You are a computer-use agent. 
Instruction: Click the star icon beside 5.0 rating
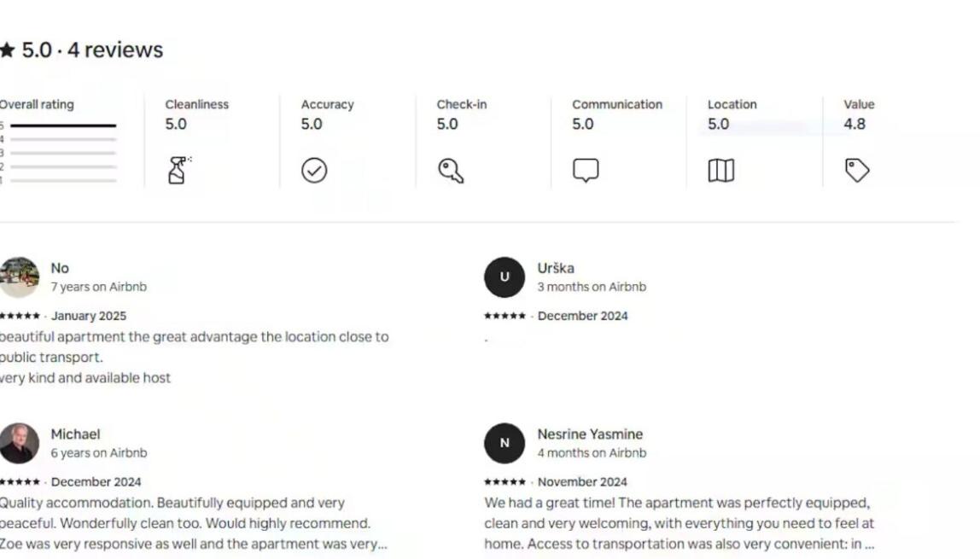(x=8, y=50)
